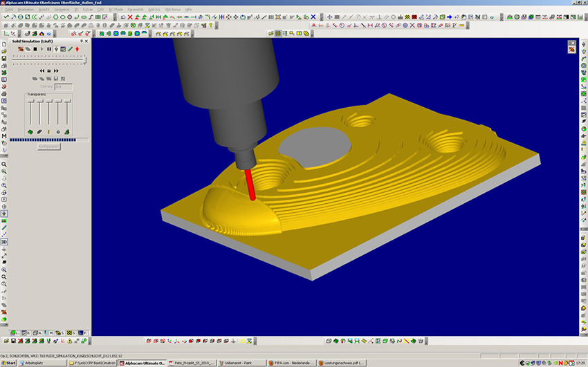
Task: Open the Datei menu
Action: [x=10, y=10]
